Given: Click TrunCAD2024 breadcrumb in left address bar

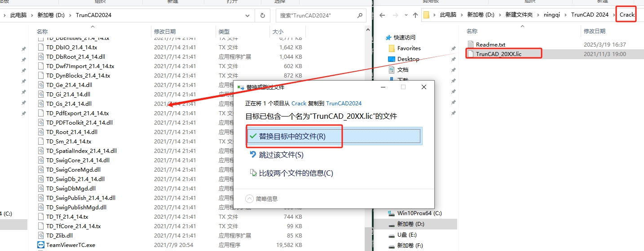Looking at the screenshot, I should [x=93, y=15].
